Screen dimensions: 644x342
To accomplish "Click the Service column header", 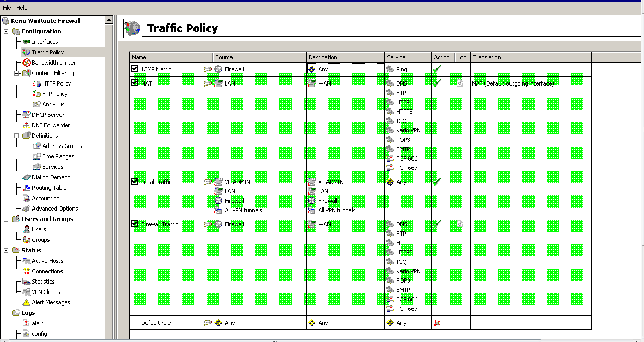I will click(408, 57).
